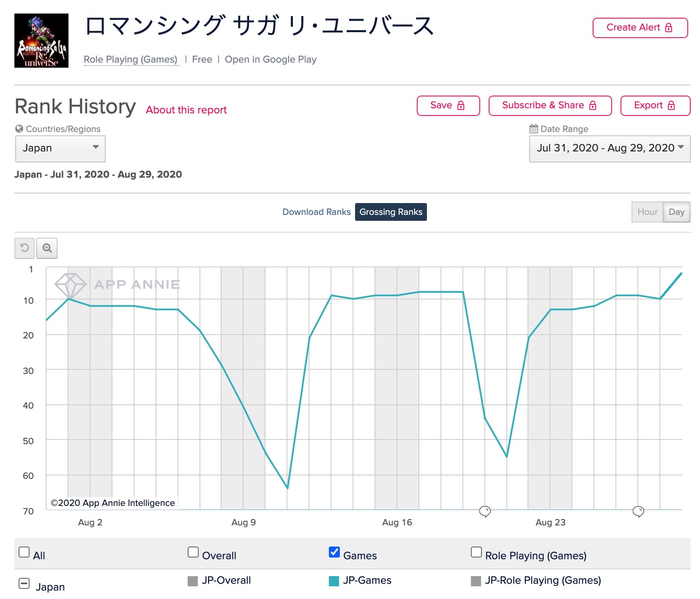This screenshot has width=700, height=599.
Task: Switch chart granularity to Hour
Action: point(648,212)
